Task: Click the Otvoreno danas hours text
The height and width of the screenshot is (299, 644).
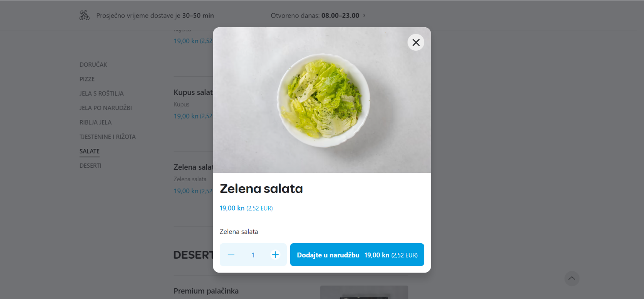Action: tap(315, 16)
